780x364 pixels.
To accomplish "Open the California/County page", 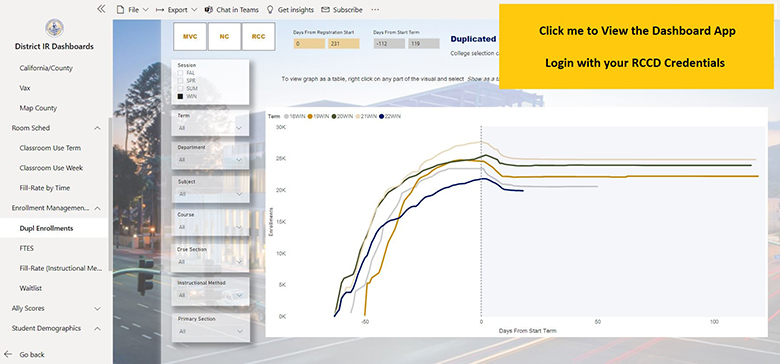I will click(46, 68).
